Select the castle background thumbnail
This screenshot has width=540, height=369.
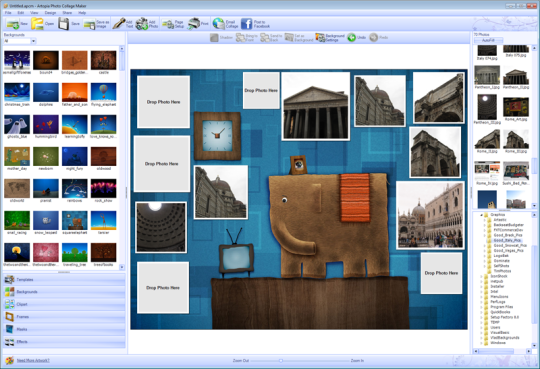[104, 60]
